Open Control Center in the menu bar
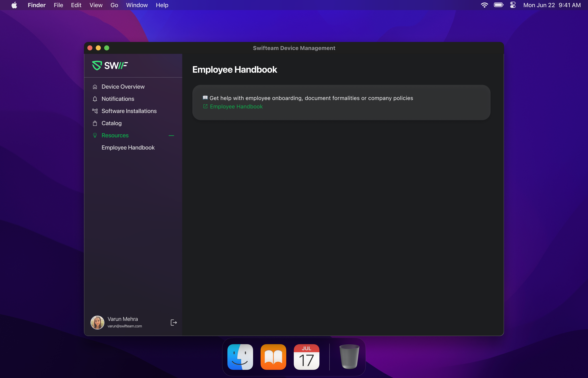 [x=513, y=5]
